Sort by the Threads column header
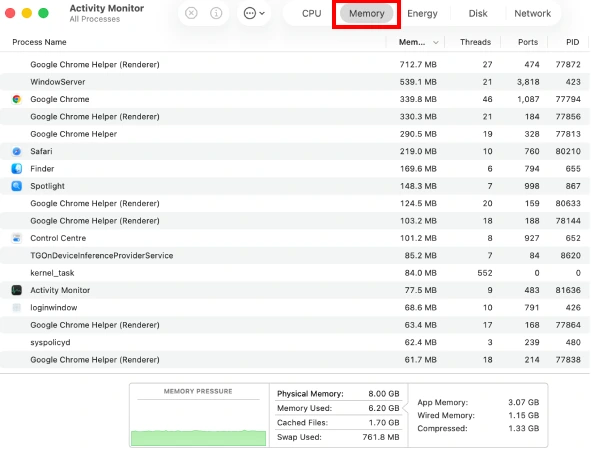The height and width of the screenshot is (450, 591). coord(475,42)
